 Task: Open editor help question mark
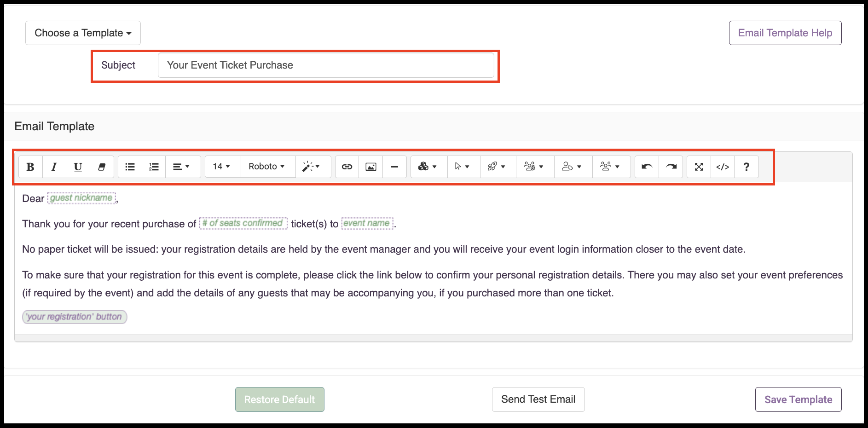pos(746,167)
